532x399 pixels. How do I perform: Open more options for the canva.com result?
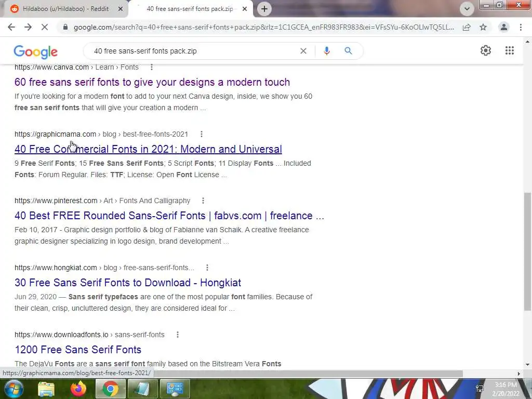click(x=152, y=67)
